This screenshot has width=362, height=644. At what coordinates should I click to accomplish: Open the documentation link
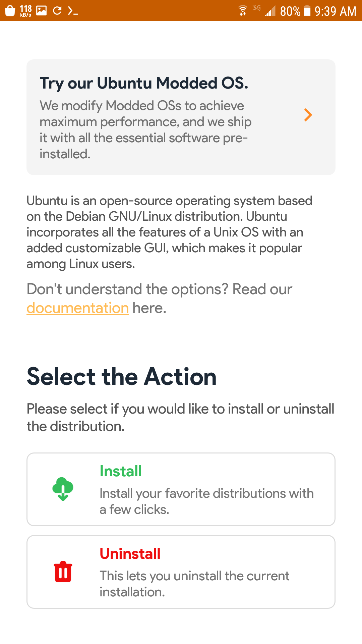pos(78,308)
